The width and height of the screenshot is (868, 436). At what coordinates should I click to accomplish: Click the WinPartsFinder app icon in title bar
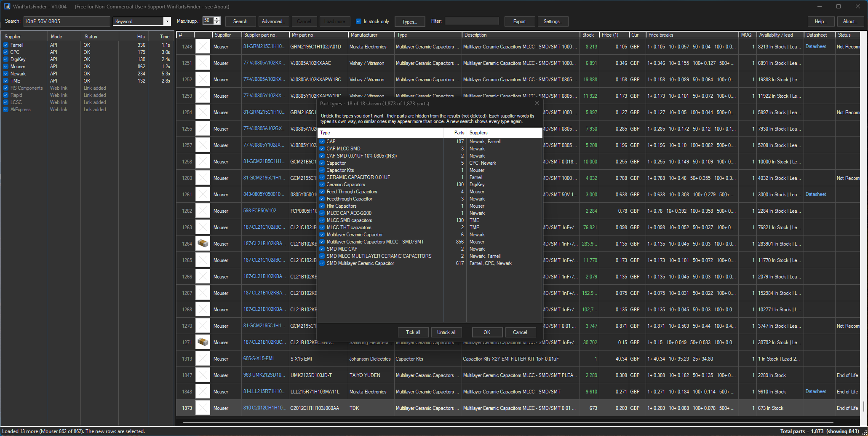tap(7, 6)
